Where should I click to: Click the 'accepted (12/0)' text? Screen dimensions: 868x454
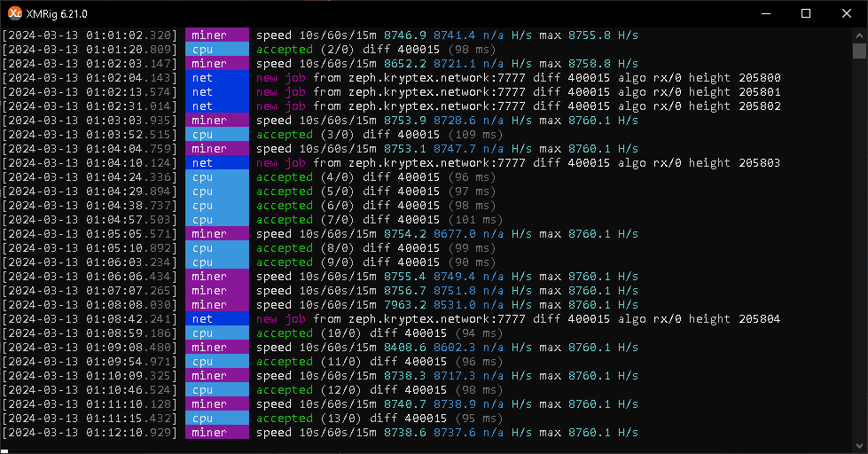coord(309,390)
